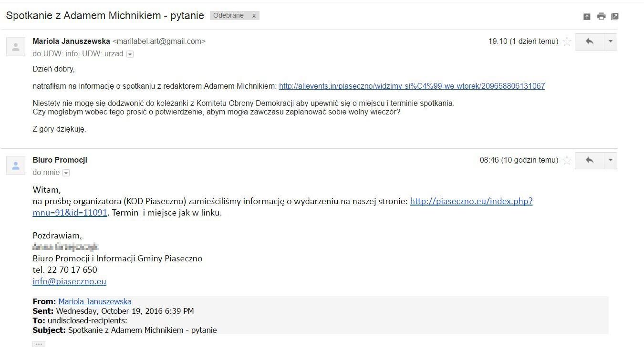644x351 pixels.
Task: Click the collapse all messages icon
Action: [587, 16]
